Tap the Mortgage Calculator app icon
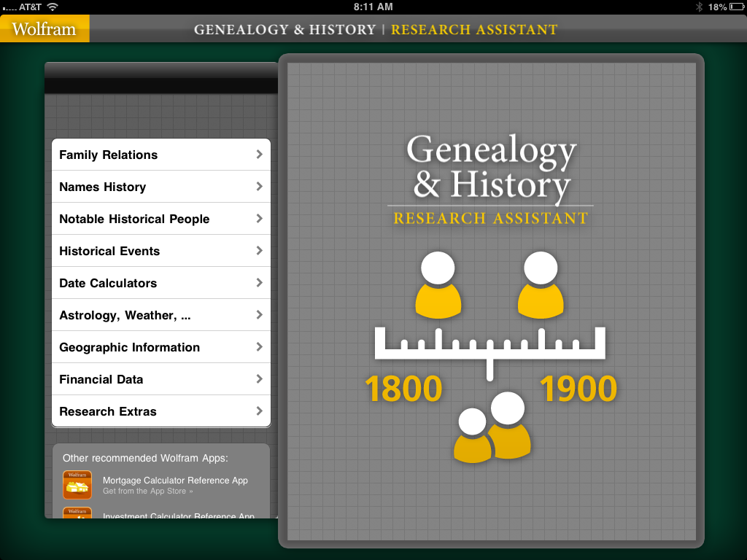The height and width of the screenshot is (560, 747). click(77, 485)
